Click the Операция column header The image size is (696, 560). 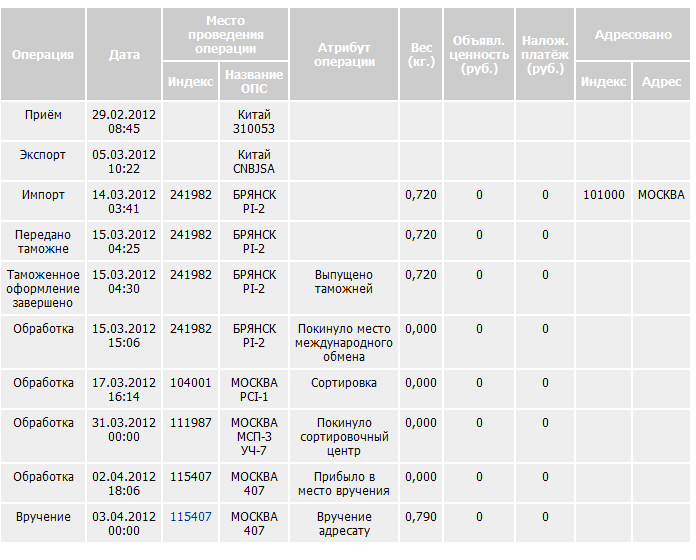click(x=43, y=54)
